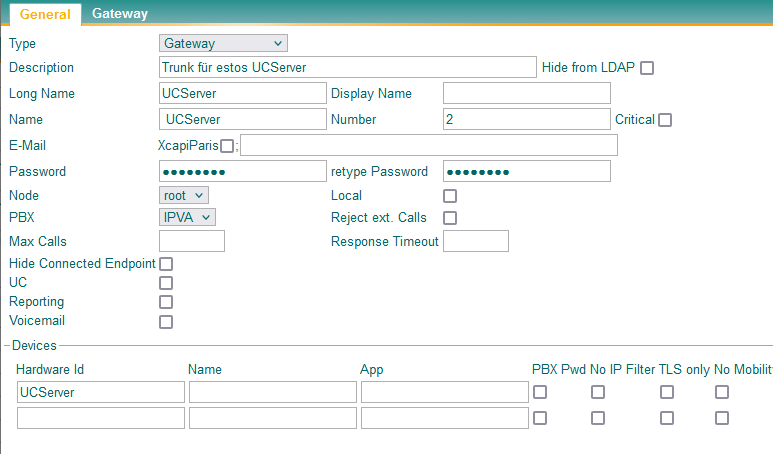773x454 pixels.
Task: Switch to the Gateway tab
Action: coord(120,14)
